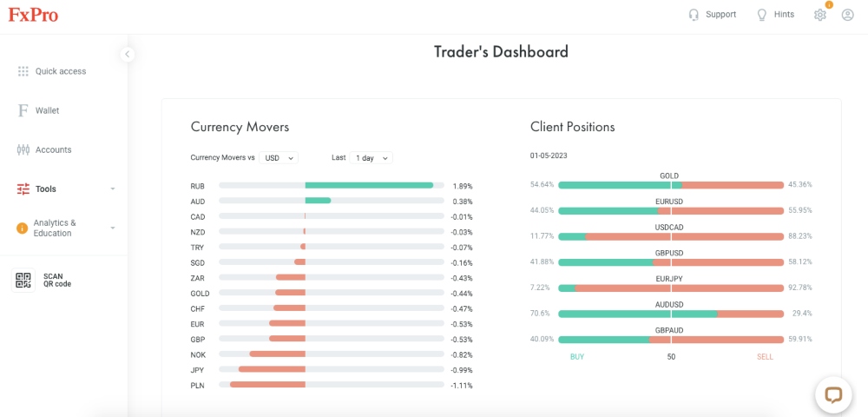Click the 92.78% sell value
This screenshot has height=417, width=868.
(800, 288)
